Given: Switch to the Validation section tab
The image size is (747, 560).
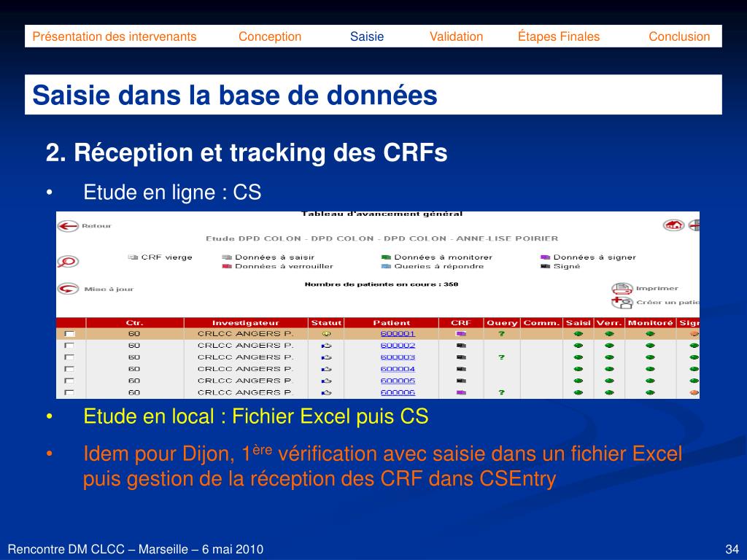Looking at the screenshot, I should pos(457,36).
